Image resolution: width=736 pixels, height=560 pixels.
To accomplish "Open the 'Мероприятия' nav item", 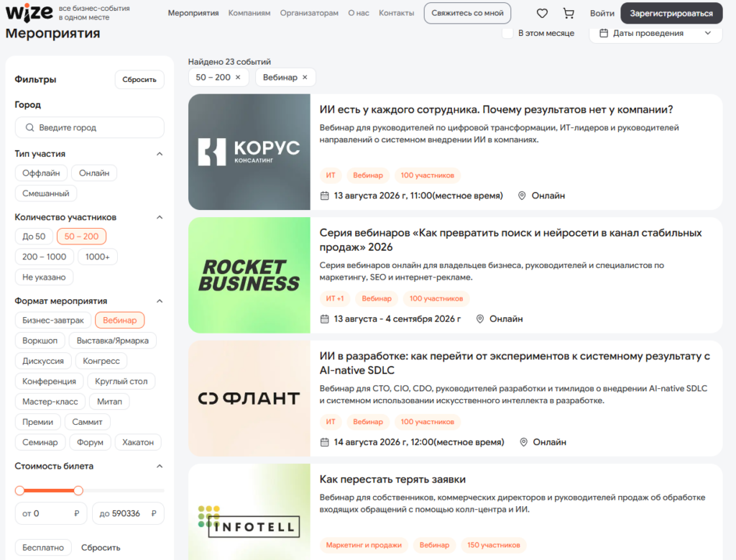I will pyautogui.click(x=193, y=13).
